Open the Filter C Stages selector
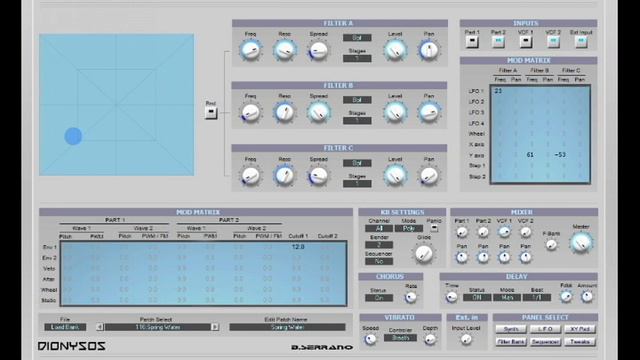The image size is (640, 360). point(357,184)
